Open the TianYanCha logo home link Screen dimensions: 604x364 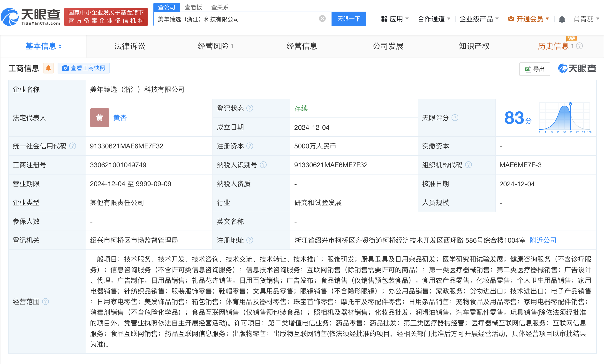(x=30, y=17)
